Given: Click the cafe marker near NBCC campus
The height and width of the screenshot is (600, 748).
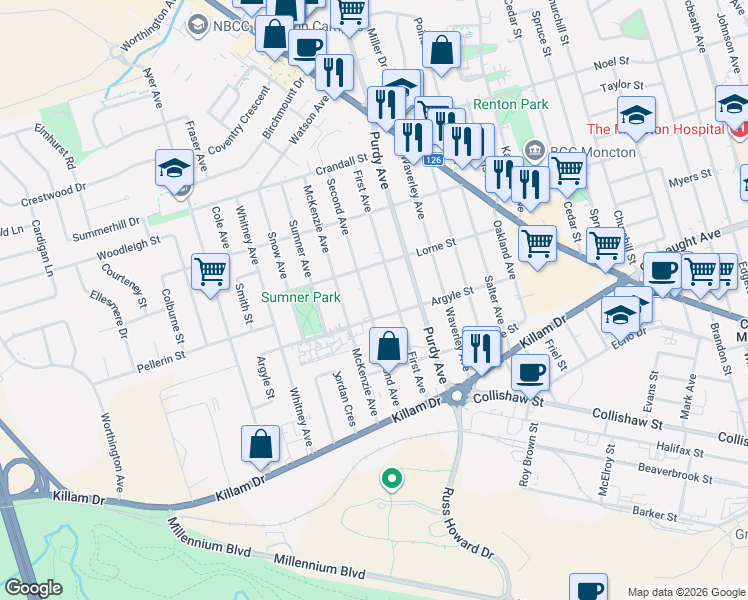Looking at the screenshot, I should (x=308, y=50).
